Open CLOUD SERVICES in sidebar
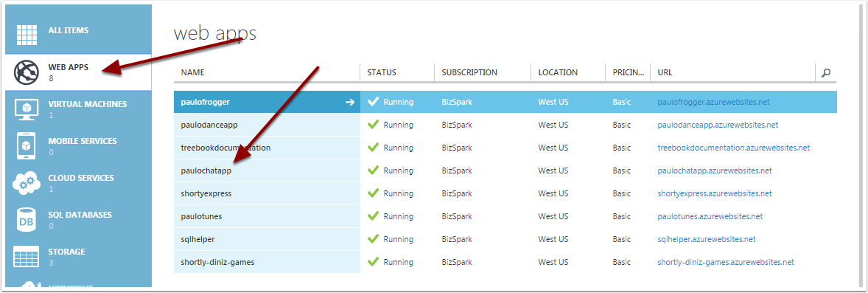Screen dimensions: 868x293 pos(81,178)
